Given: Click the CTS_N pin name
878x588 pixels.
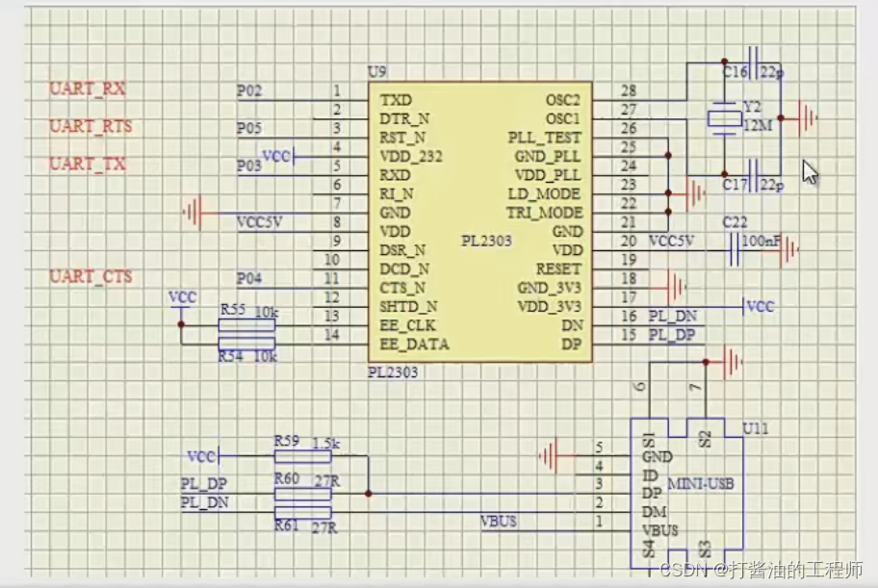Looking at the screenshot, I should (402, 288).
